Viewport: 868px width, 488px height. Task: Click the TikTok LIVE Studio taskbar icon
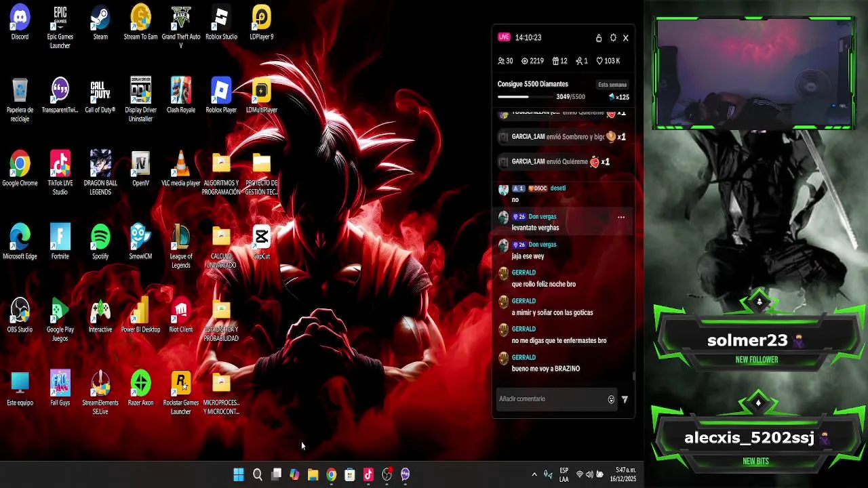(x=368, y=475)
